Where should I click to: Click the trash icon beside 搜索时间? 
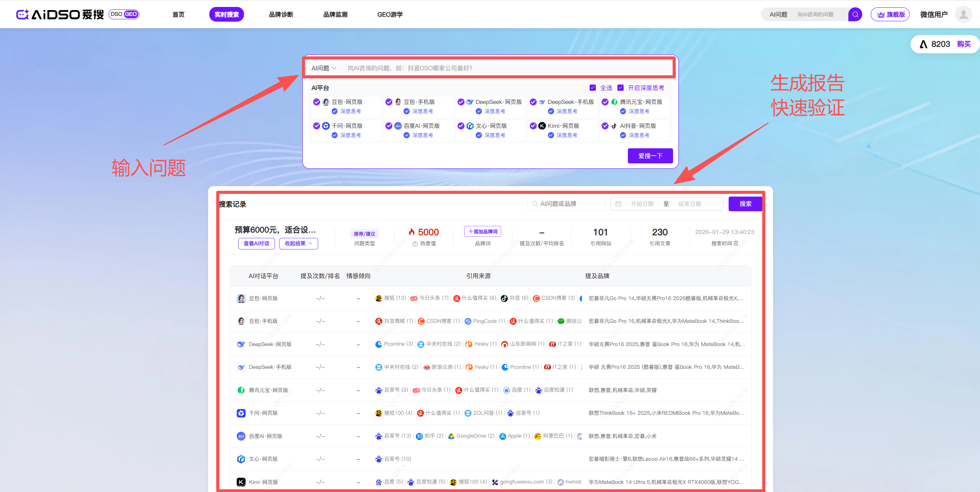click(736, 243)
